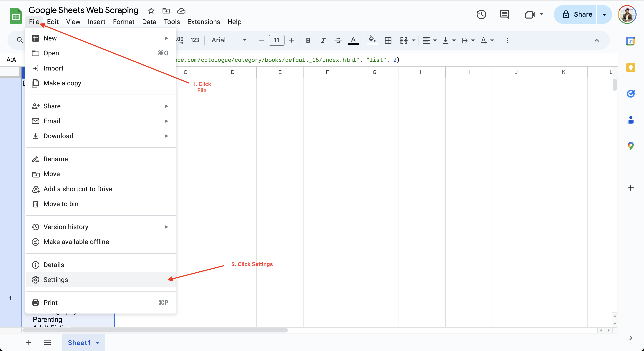Open the Arial font family dropdown
644x351 pixels.
229,40
